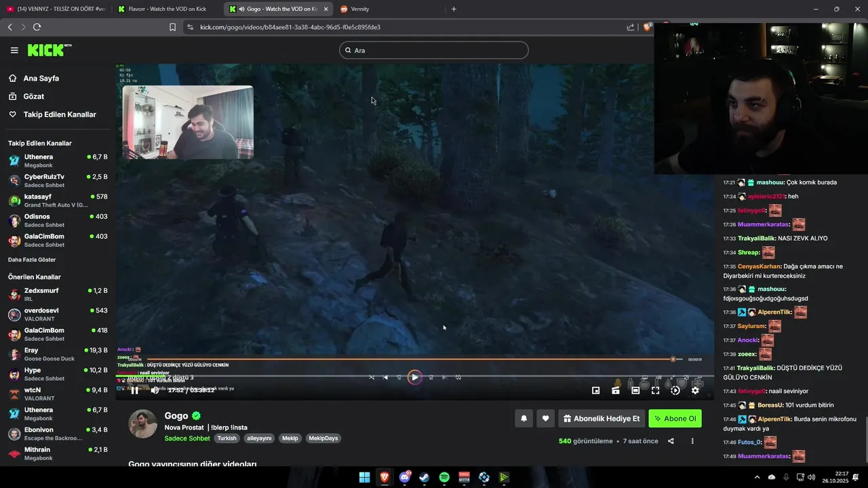868x488 pixels.
Task: Open katasayf channel in the sidebar
Action: (58, 201)
